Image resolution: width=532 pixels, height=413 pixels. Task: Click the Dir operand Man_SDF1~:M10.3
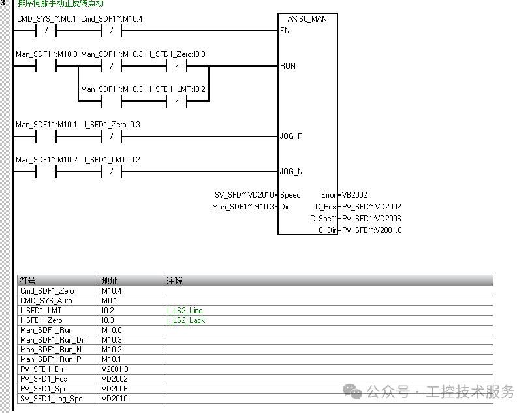(243, 207)
